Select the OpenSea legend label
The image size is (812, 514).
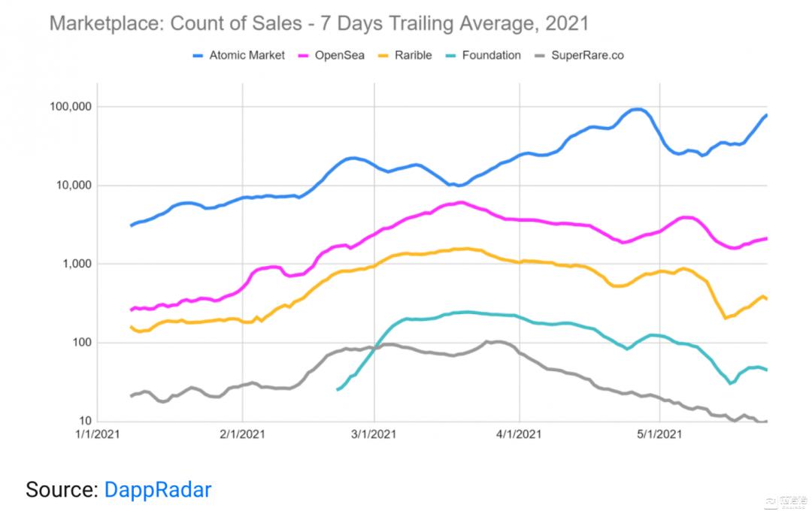tap(338, 55)
